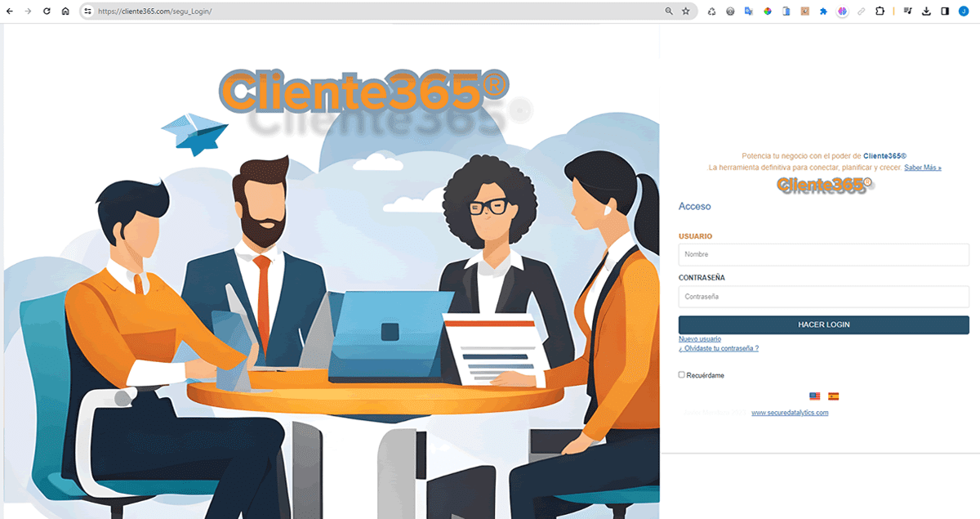Go to the browser home icon
The width and height of the screenshot is (980, 519).
pos(65,11)
